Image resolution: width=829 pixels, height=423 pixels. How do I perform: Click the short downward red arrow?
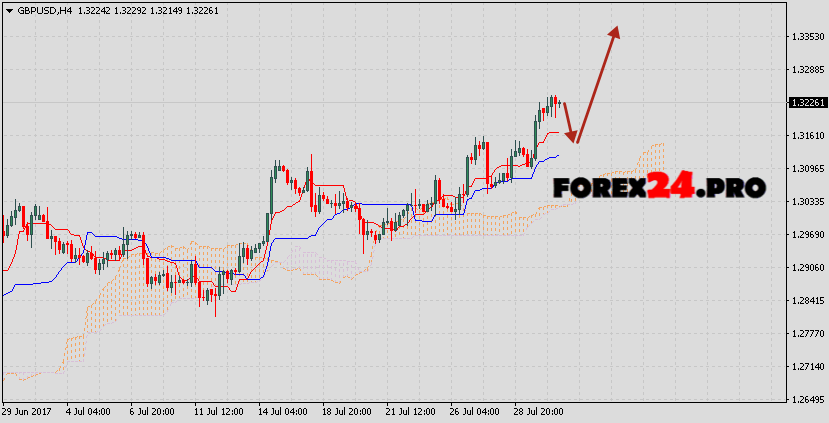[567, 121]
